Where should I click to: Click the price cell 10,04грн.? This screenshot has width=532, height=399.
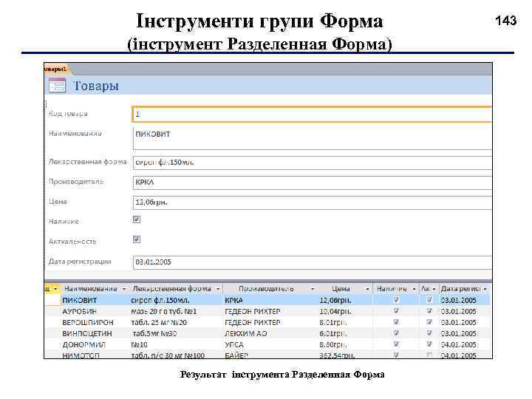[x=335, y=311]
